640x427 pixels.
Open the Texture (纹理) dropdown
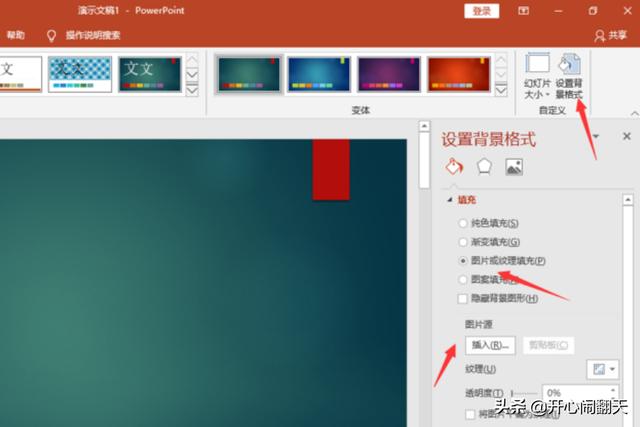tap(603, 369)
